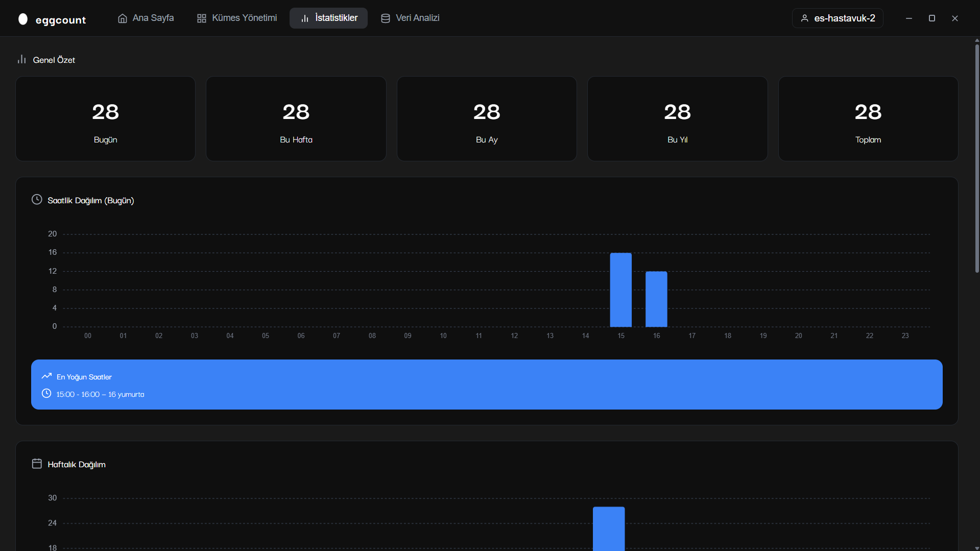Click the es-hastavuk-2 account button
The height and width of the screenshot is (551, 980).
[x=838, y=18]
